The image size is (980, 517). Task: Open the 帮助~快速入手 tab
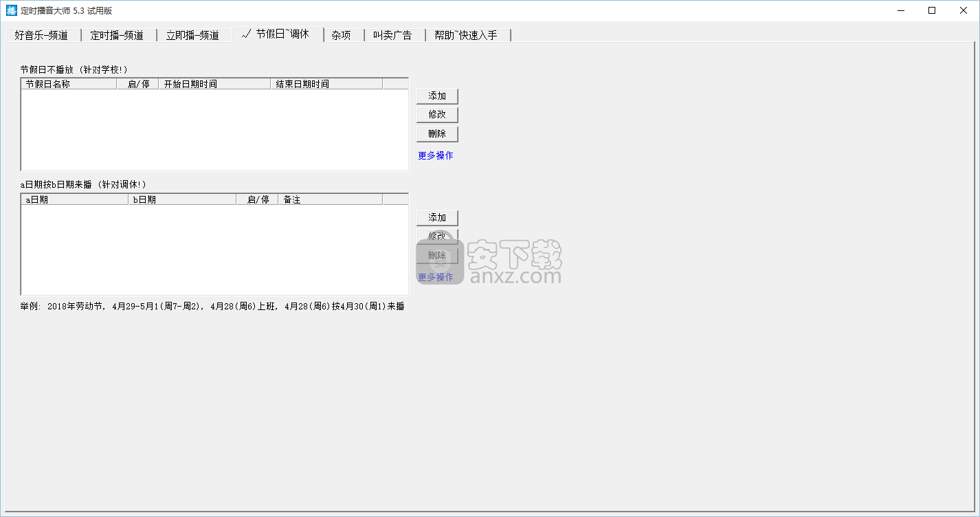point(468,35)
